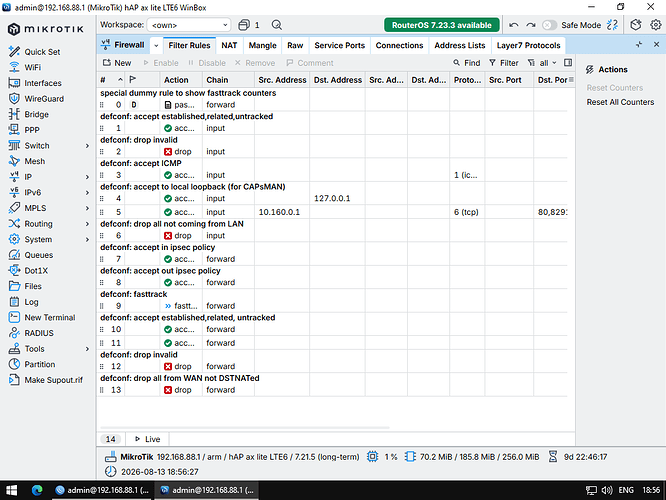
Task: Expand the IPv6 submenu
Action: click(87, 192)
